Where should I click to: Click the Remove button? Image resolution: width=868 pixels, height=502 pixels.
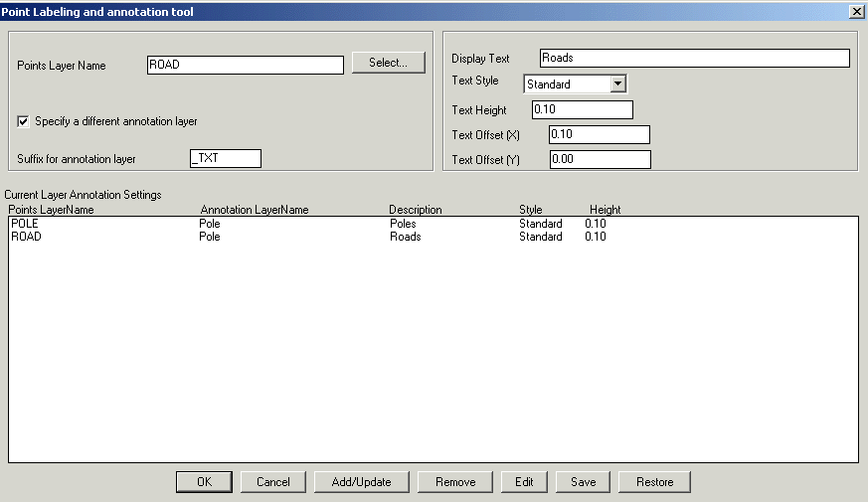tap(454, 482)
